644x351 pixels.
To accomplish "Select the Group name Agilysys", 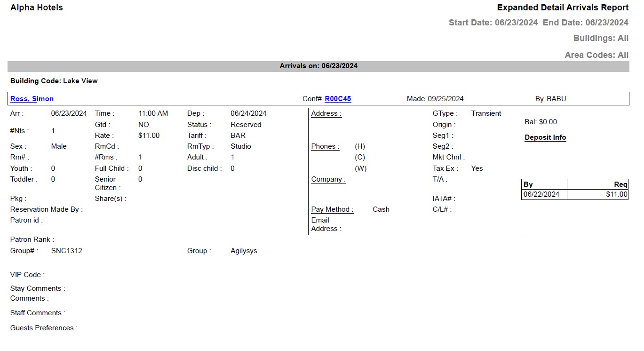I will coord(244,251).
